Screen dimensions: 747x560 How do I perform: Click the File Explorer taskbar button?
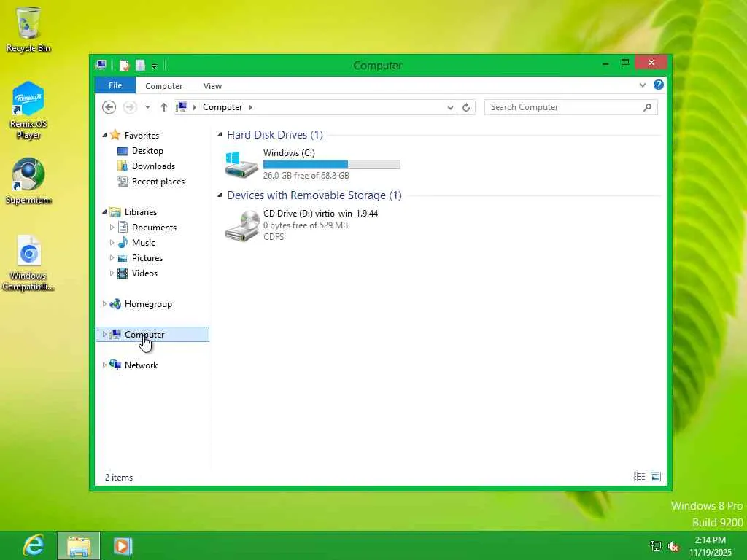[79, 545]
